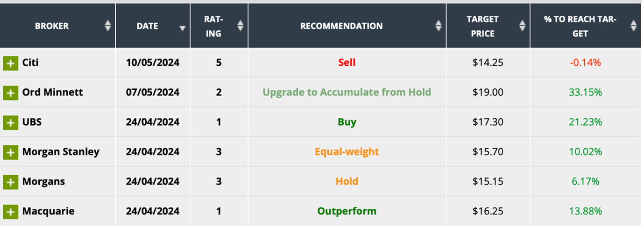Sort by % To Reach Target arrows
Viewport: 644px width, 228px height.
click(x=633, y=26)
